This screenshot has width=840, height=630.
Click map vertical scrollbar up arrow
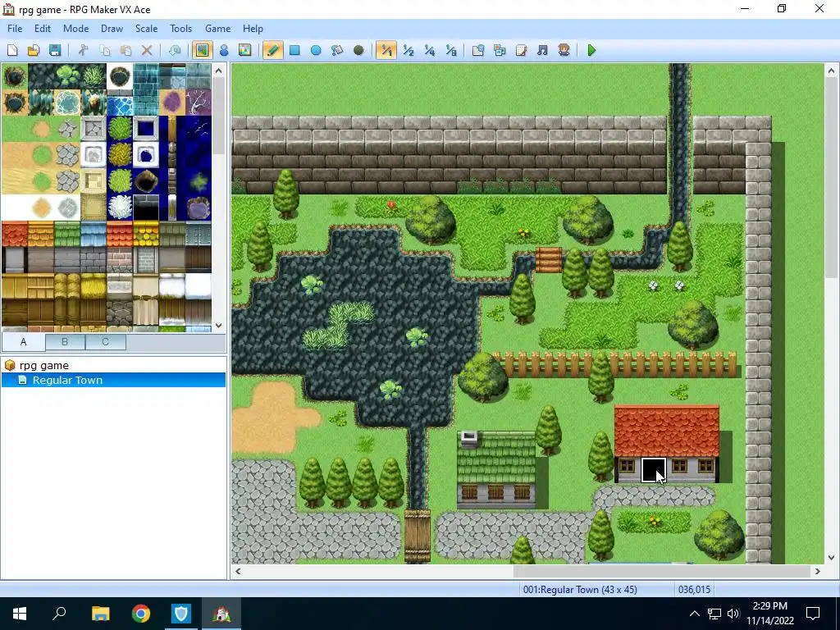click(832, 71)
